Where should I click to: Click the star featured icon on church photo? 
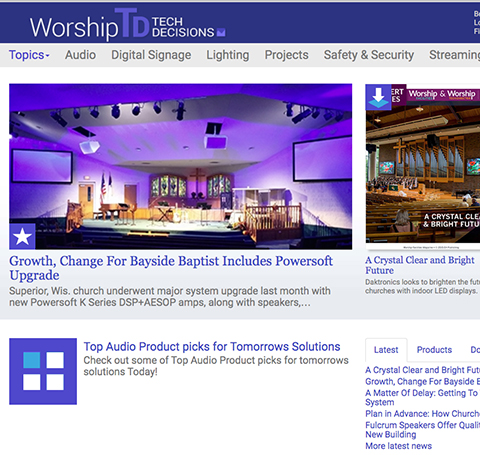[x=22, y=236]
